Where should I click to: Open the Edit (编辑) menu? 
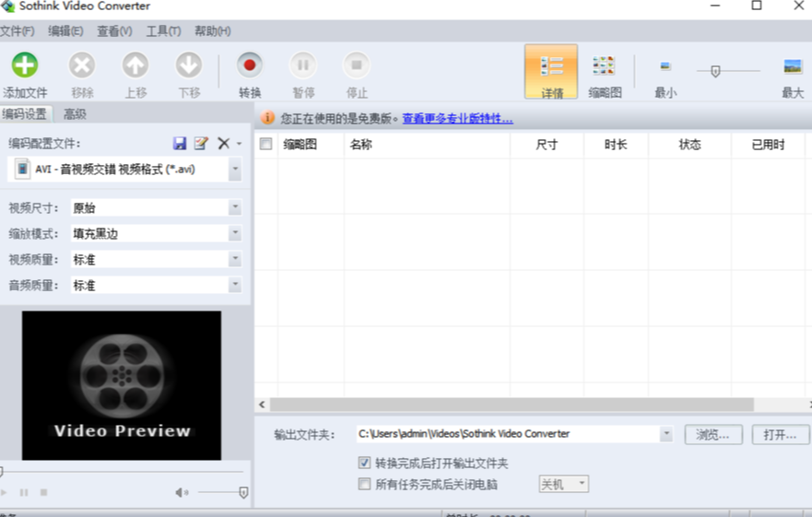point(65,31)
